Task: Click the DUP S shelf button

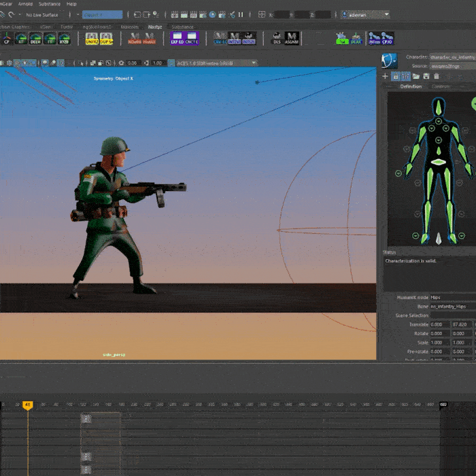Action: (106, 39)
